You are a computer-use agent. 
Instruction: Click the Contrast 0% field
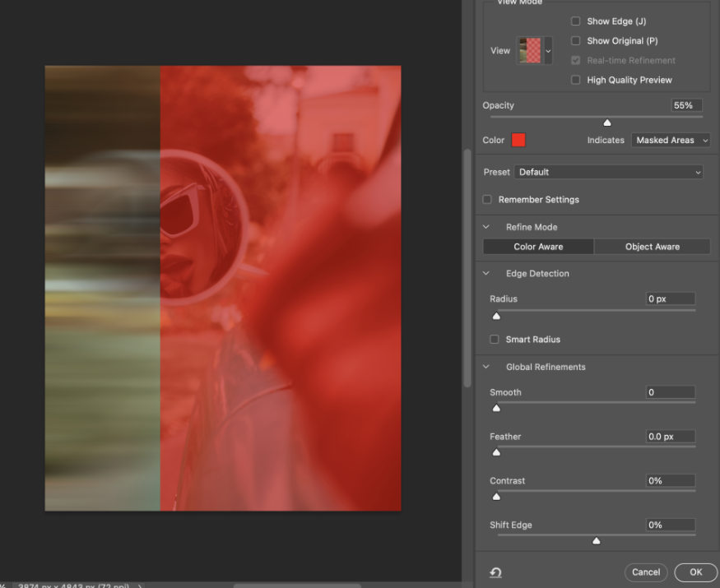(670, 480)
